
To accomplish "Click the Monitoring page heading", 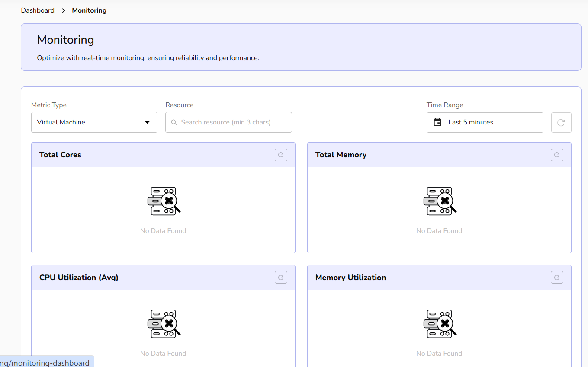I will coord(65,40).
